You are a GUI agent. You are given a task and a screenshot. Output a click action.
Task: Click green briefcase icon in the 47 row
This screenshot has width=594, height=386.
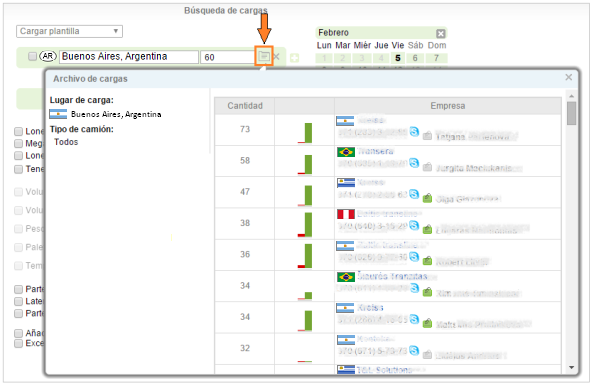click(x=427, y=198)
